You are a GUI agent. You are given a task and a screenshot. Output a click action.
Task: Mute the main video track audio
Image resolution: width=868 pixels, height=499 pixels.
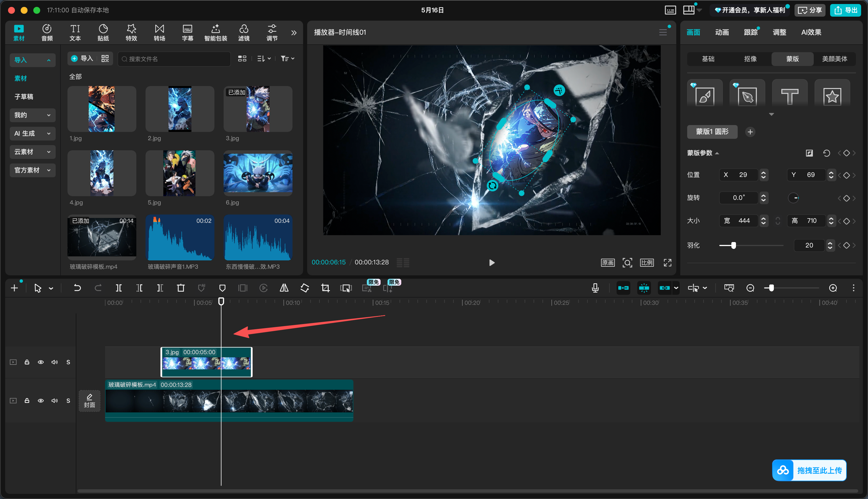pos(55,400)
